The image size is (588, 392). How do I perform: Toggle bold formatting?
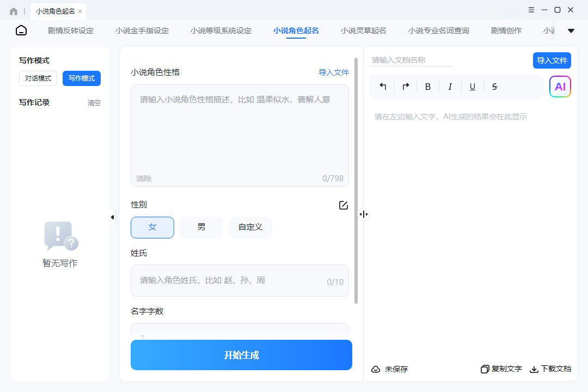tap(427, 87)
